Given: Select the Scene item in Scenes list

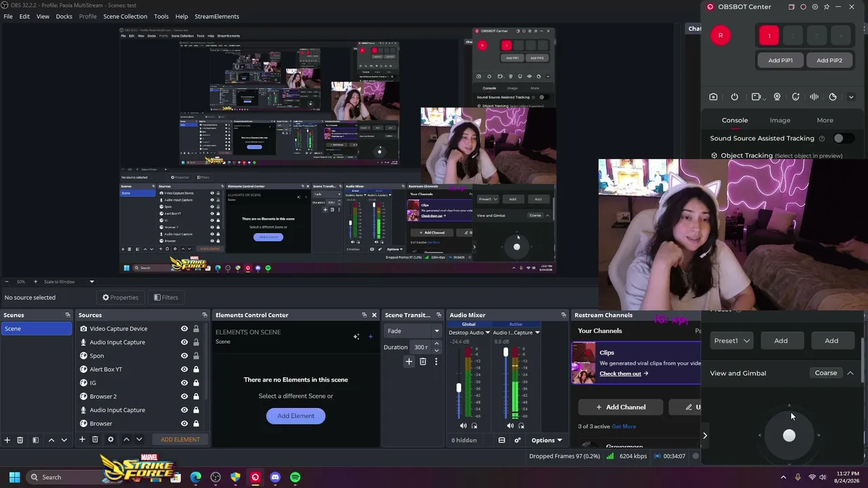Looking at the screenshot, I should coord(37,329).
